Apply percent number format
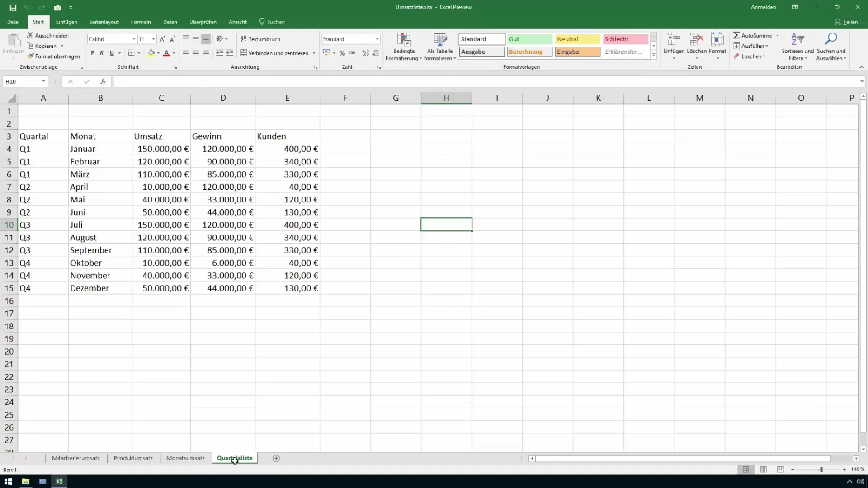This screenshot has width=868, height=488. [x=342, y=53]
